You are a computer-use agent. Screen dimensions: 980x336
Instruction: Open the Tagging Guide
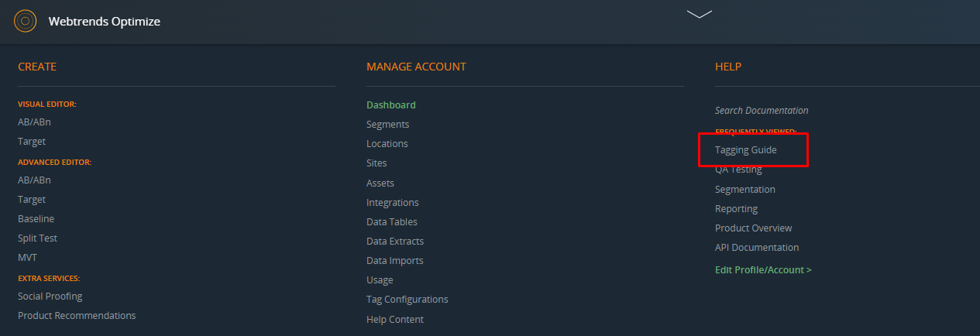[x=746, y=149]
